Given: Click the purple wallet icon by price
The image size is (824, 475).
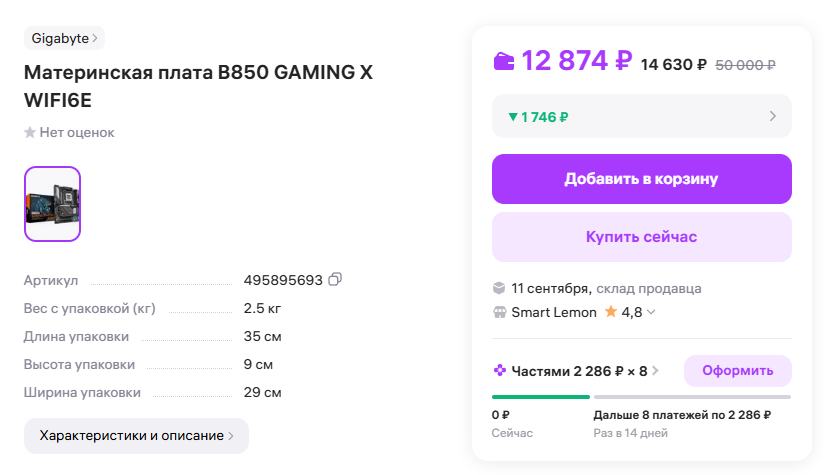Looking at the screenshot, I should pos(504,61).
